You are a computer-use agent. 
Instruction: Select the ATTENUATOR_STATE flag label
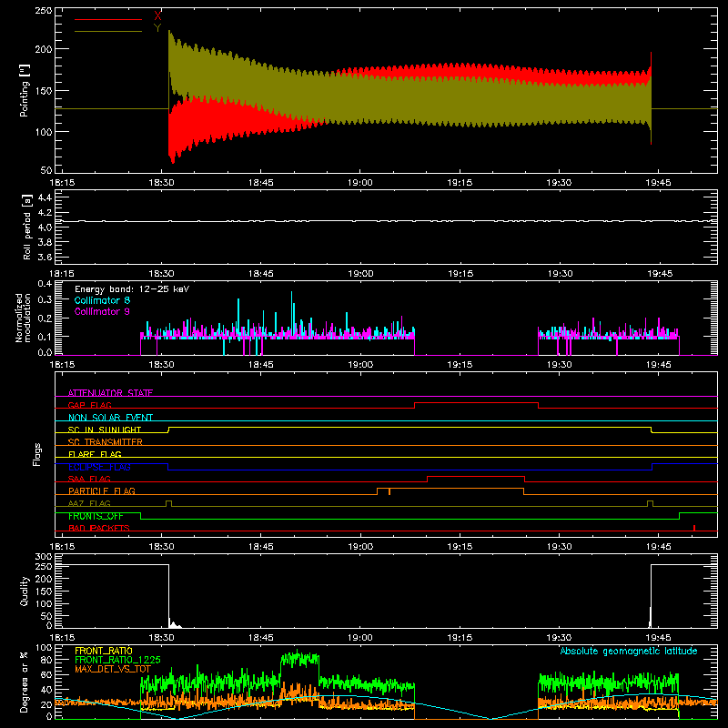[110, 393]
